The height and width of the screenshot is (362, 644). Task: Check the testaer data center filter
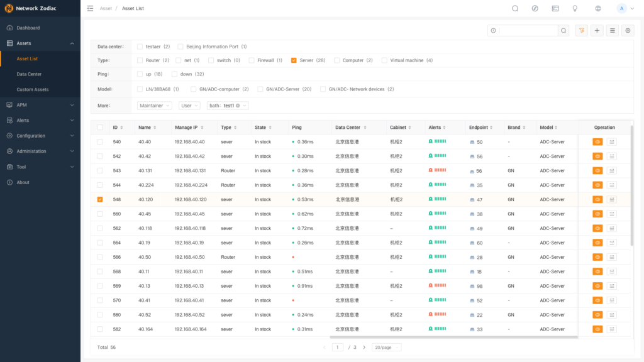click(x=140, y=47)
